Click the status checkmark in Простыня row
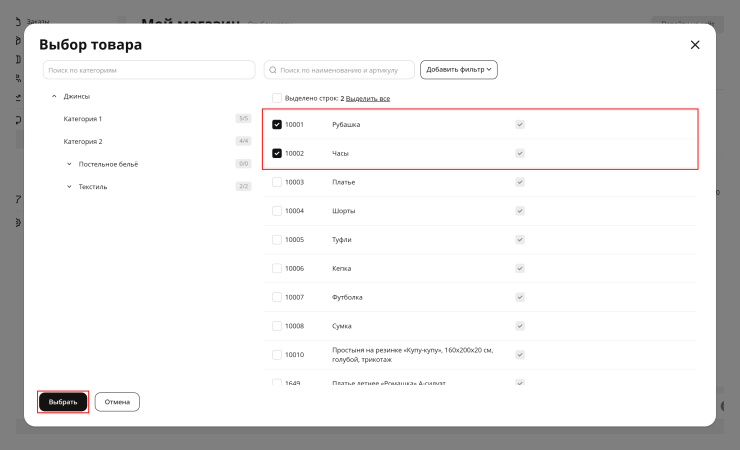The height and width of the screenshot is (450, 740). point(520,355)
